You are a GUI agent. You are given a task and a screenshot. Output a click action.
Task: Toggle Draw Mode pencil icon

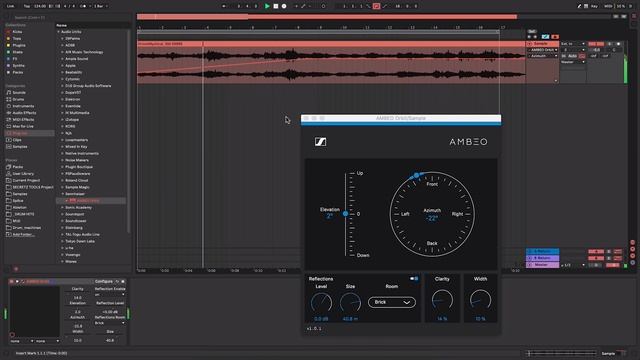click(x=579, y=6)
